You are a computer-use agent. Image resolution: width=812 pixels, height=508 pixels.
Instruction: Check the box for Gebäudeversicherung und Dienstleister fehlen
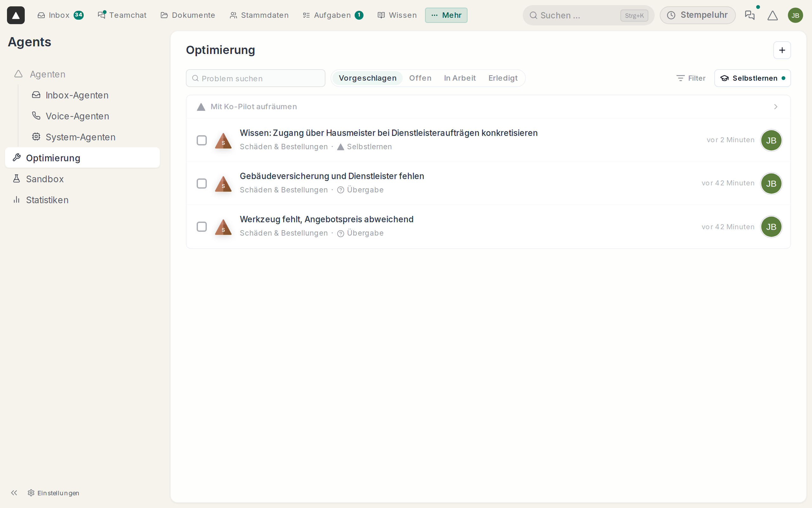click(202, 184)
